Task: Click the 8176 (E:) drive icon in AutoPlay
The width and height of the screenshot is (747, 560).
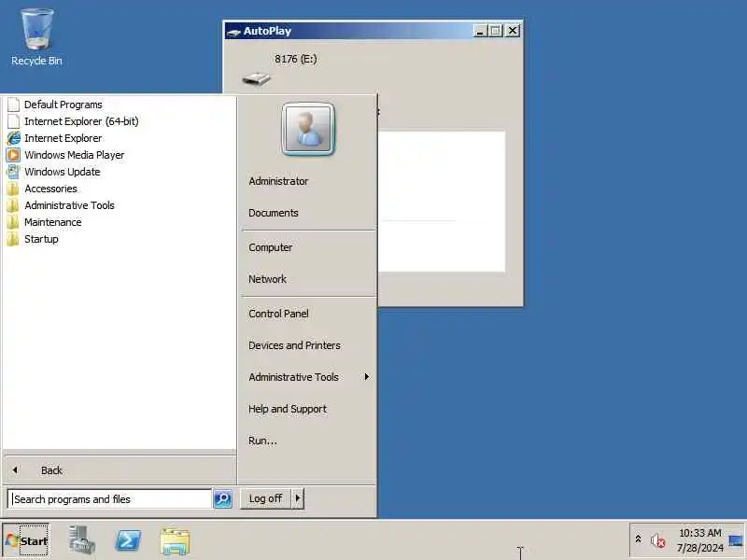Action: [256, 78]
